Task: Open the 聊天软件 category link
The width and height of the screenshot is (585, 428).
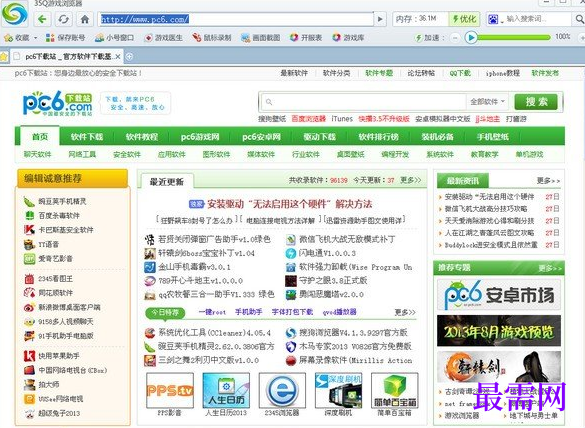Action: (37, 154)
